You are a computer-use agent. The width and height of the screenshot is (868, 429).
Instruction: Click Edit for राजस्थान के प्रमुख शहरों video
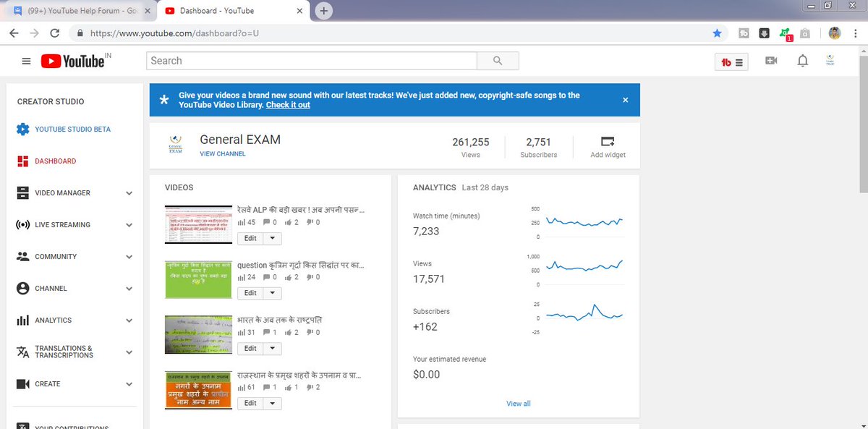point(250,403)
